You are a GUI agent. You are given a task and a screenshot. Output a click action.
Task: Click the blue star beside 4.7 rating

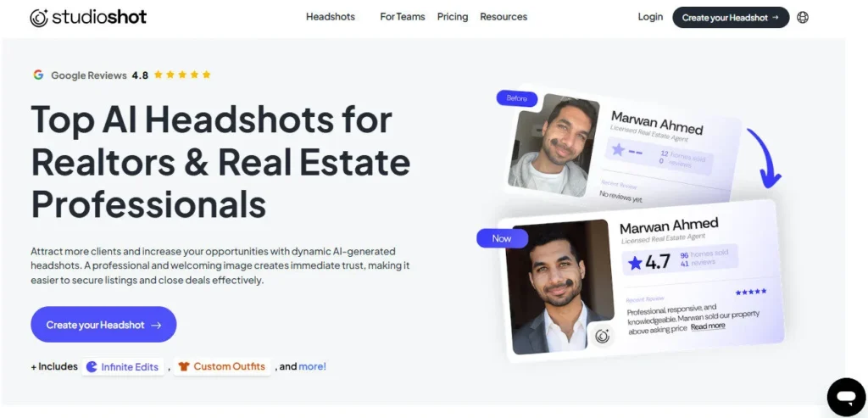(x=635, y=263)
